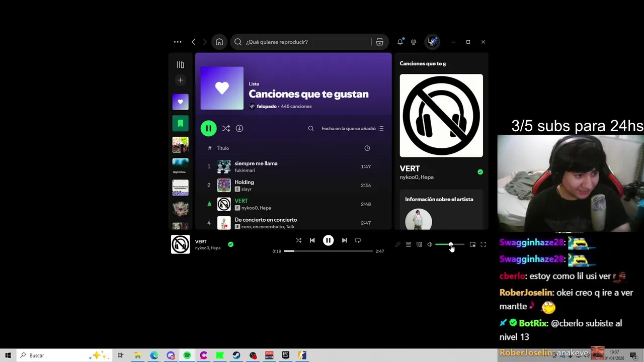Open Windows Start menu
The height and width of the screenshot is (362, 644).
click(x=8, y=355)
